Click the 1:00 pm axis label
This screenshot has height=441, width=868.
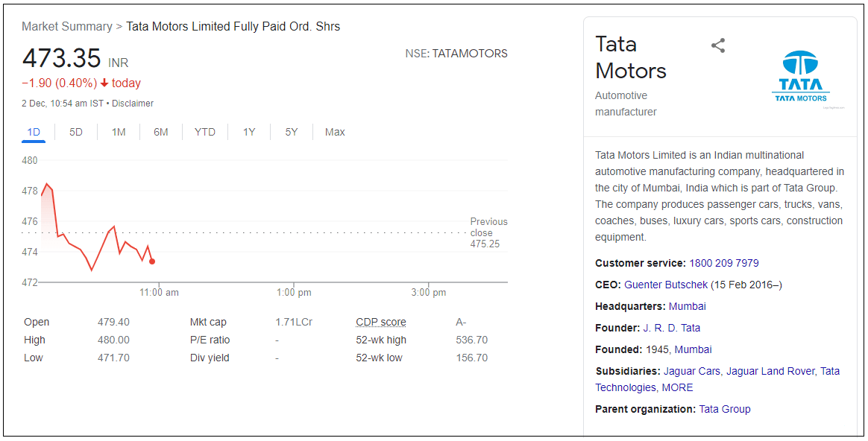pos(293,292)
